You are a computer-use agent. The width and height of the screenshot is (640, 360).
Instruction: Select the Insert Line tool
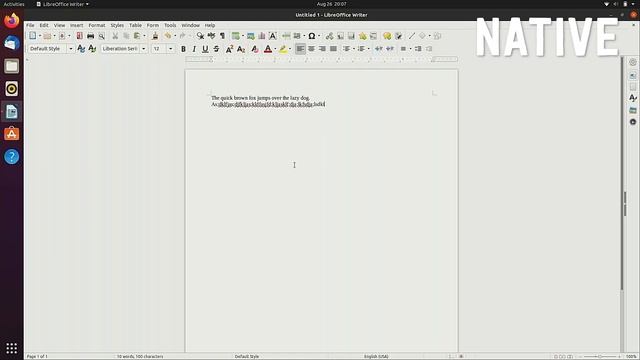tap(411, 36)
